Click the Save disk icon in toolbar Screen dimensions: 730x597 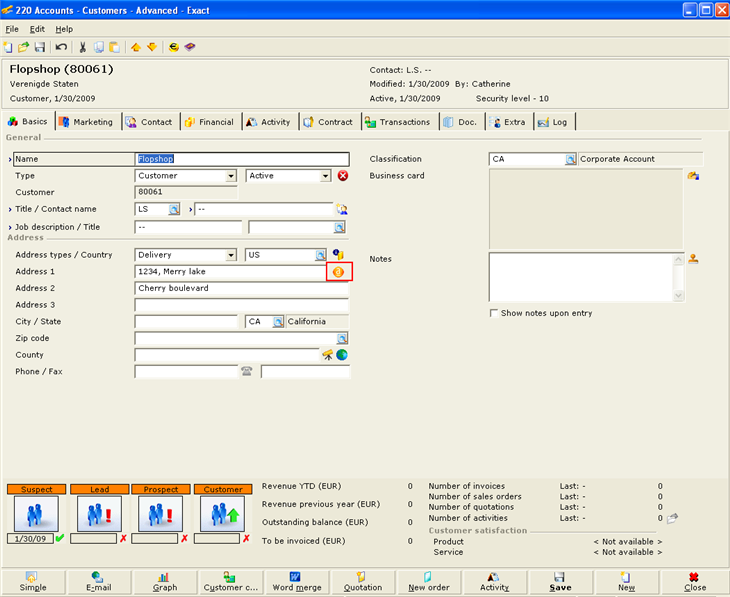tap(40, 47)
